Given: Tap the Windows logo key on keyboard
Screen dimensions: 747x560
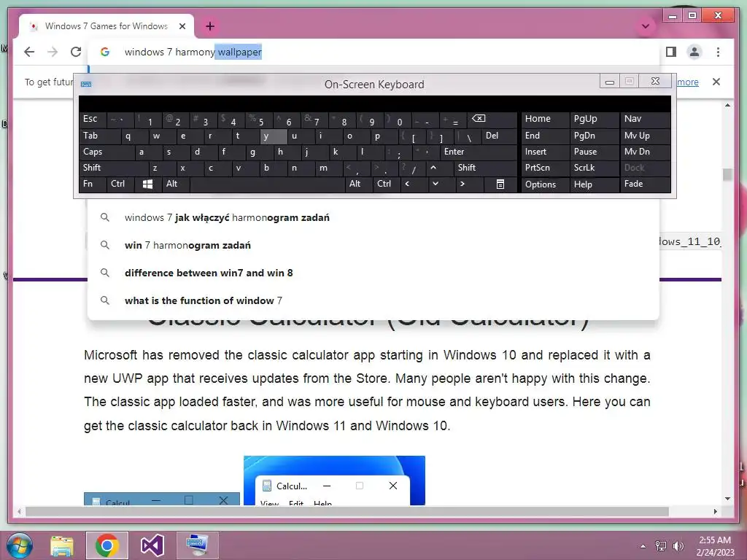Looking at the screenshot, I should 147,184.
